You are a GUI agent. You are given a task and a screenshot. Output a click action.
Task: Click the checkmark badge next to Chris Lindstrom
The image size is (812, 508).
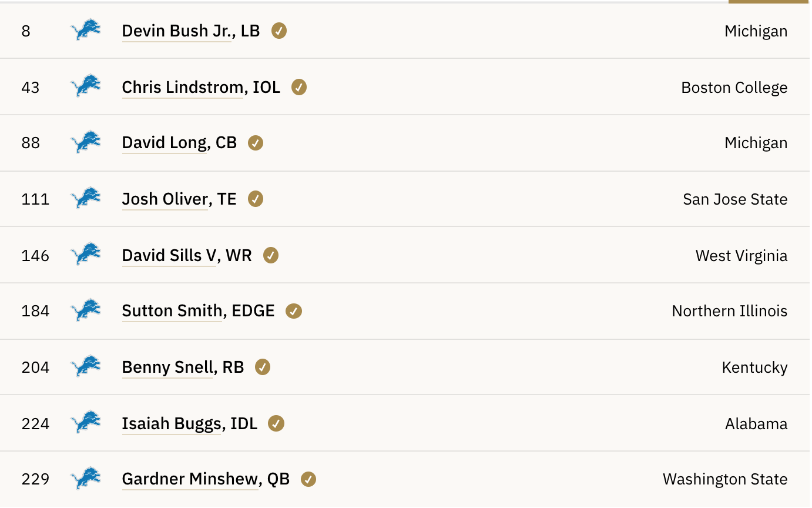coord(299,87)
